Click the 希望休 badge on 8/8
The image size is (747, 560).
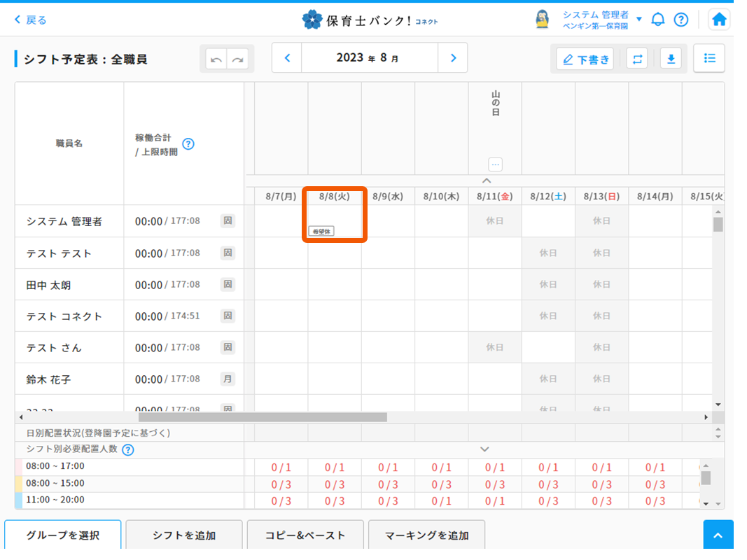[x=321, y=230]
